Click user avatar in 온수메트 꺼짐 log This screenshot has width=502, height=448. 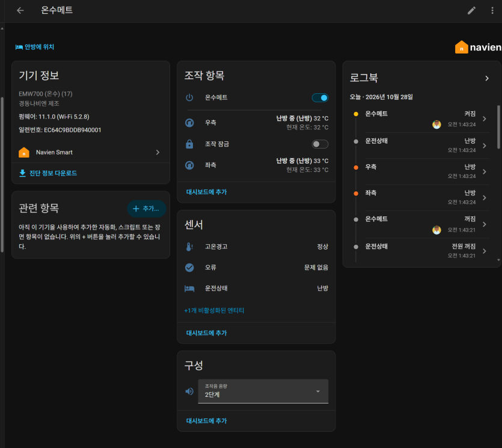click(436, 230)
